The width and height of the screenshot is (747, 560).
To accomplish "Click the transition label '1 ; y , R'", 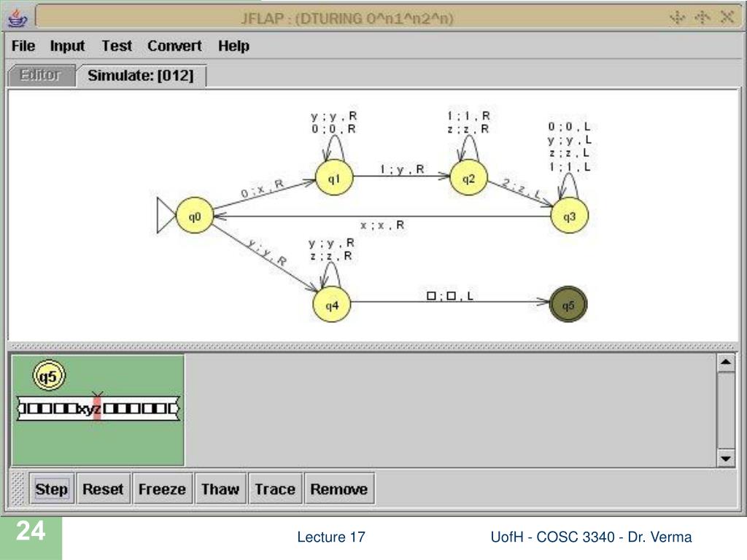I will 402,169.
